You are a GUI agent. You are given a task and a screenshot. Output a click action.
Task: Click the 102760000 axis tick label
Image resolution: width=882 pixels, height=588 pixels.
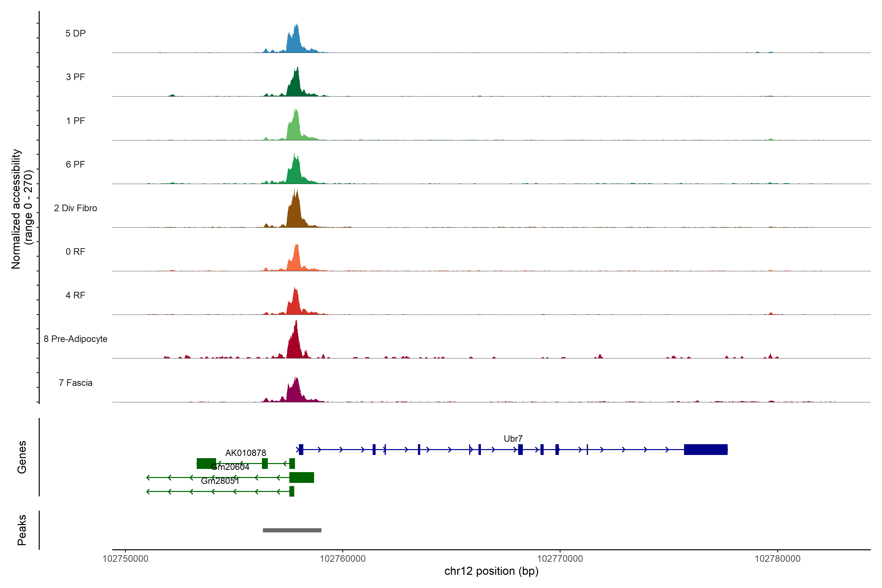tap(342, 559)
